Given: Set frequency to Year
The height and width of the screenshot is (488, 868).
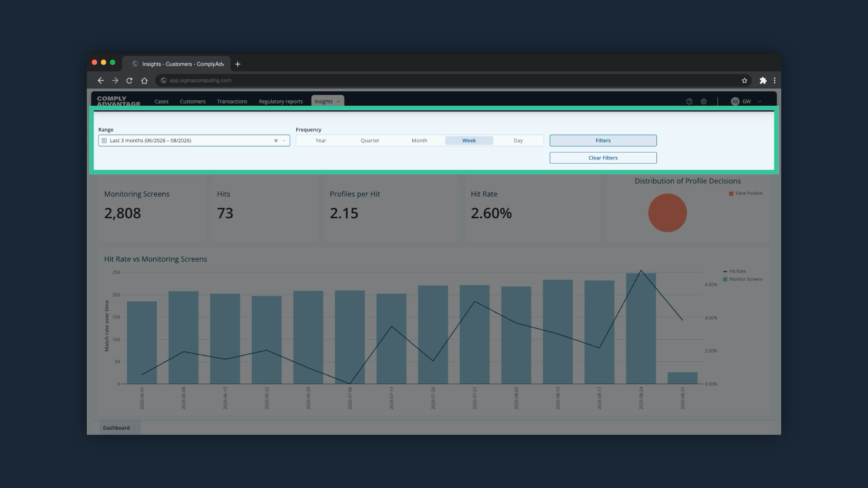Looking at the screenshot, I should tap(321, 141).
